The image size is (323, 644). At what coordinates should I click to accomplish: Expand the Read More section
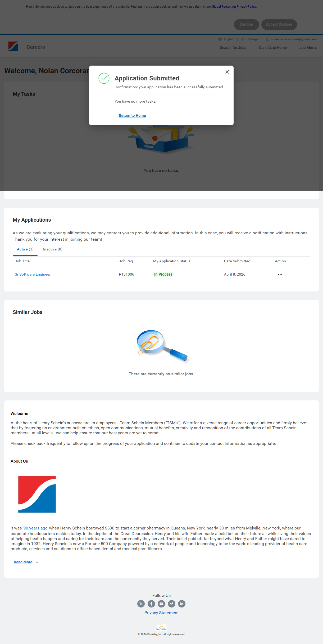click(x=26, y=562)
